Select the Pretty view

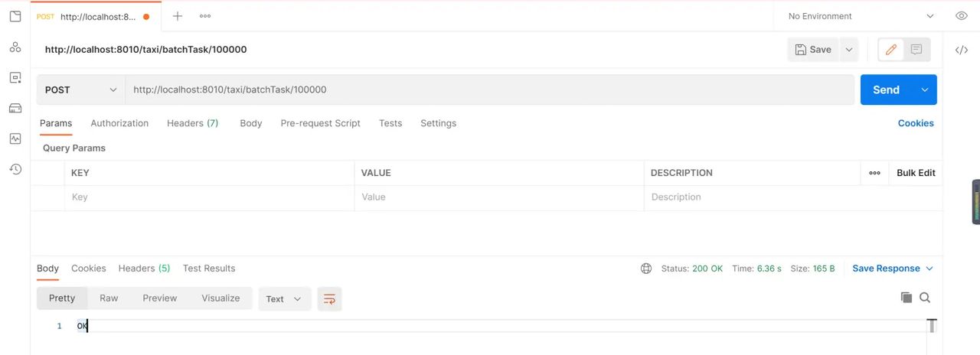(62, 298)
